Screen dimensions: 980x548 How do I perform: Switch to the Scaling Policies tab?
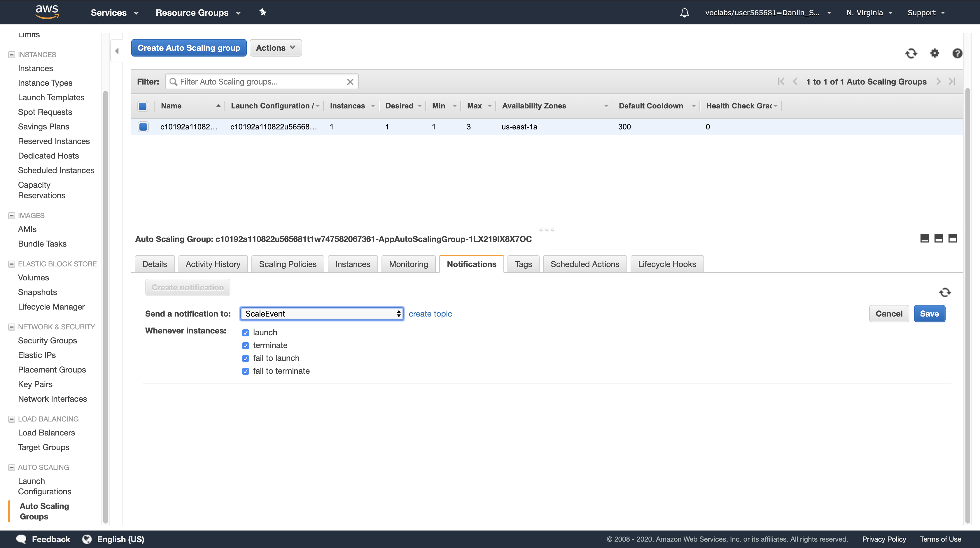(x=287, y=264)
